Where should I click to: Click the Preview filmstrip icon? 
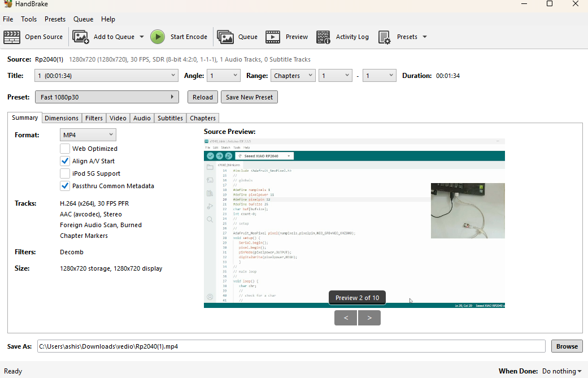(273, 37)
